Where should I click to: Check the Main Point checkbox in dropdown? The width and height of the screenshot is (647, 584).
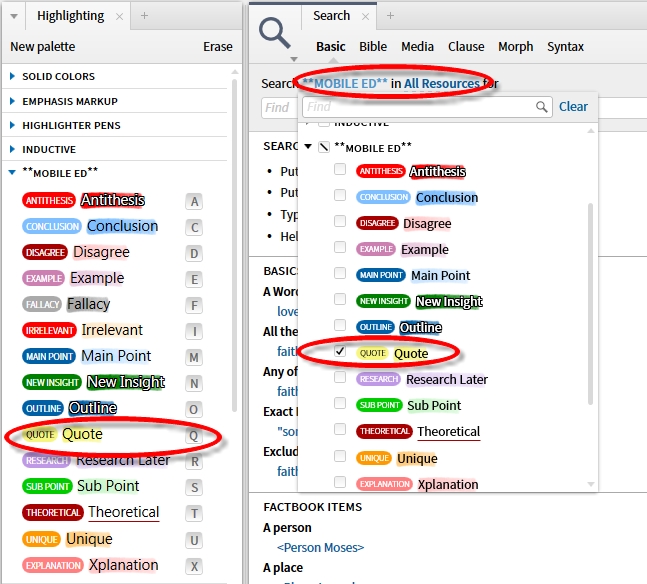pos(340,273)
